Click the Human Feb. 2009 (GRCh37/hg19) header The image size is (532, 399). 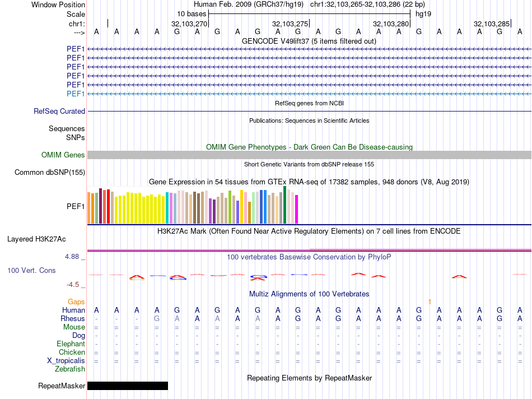point(248,4)
